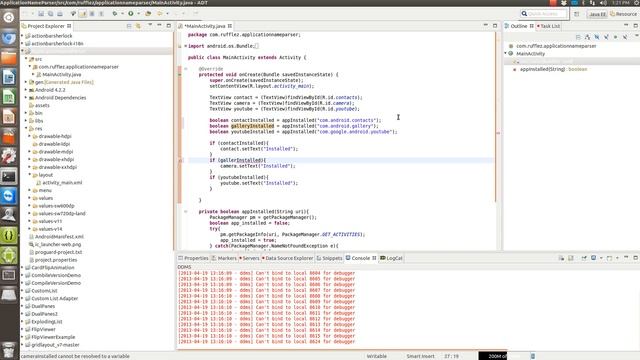Open the Properties tab

(x=193, y=258)
